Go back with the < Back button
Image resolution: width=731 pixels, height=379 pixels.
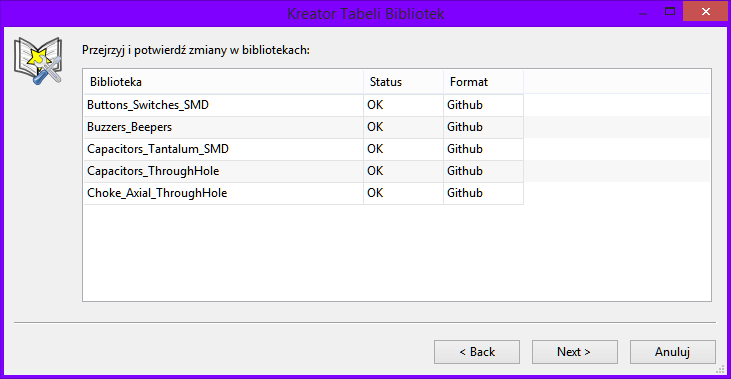[476, 352]
